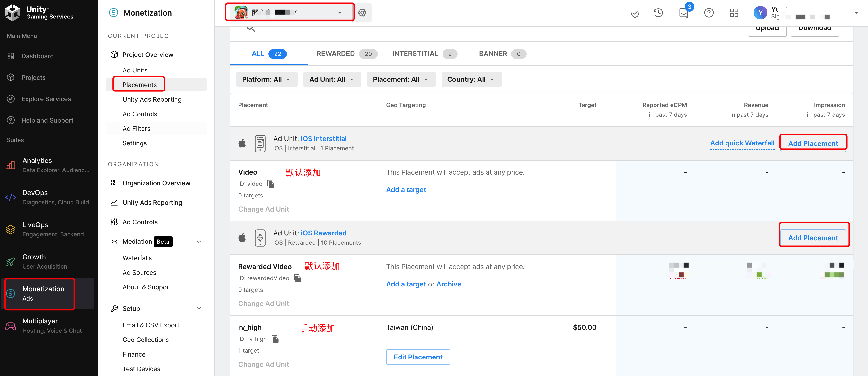Open Ad Units in sidebar
Screen dimensions: 868x376
pyautogui.click(x=135, y=70)
